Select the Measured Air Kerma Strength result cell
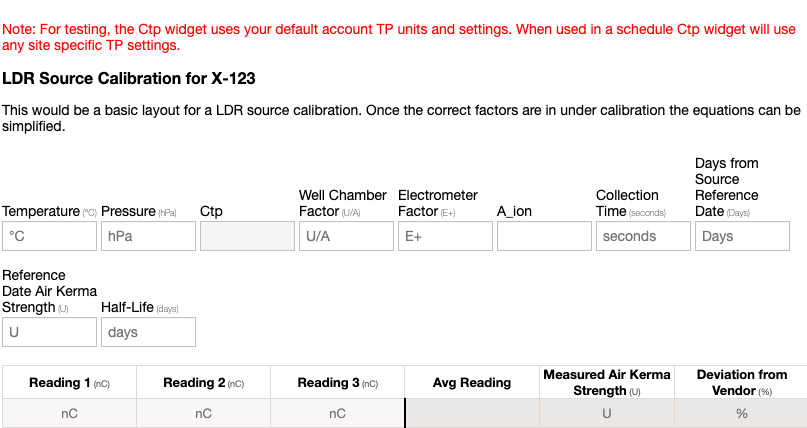This screenshot has height=428, width=807. 606,413
